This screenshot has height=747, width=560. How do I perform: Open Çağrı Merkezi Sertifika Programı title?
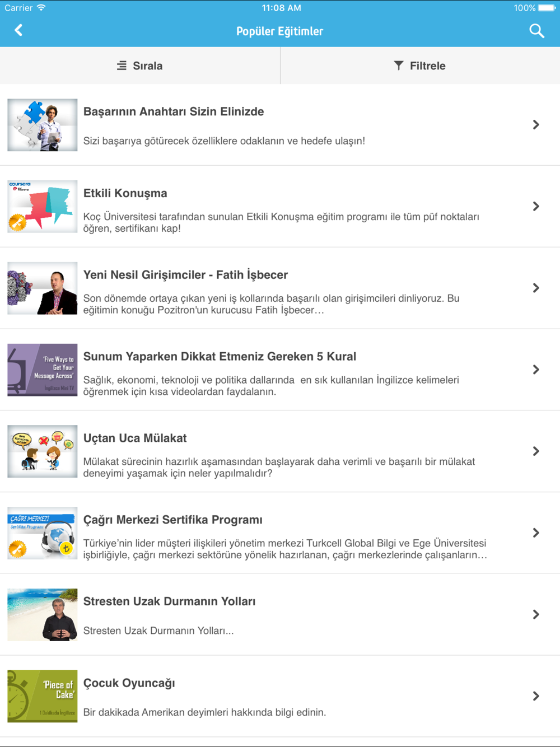tap(173, 520)
